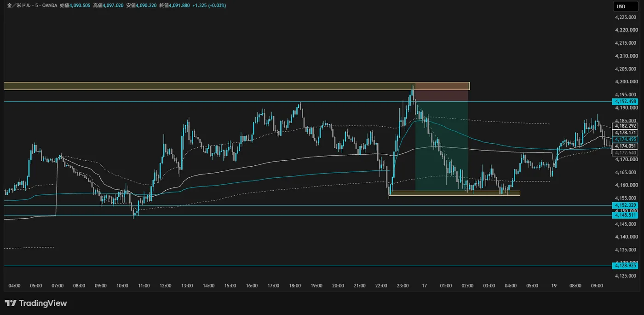Click the cyan 4,174.495 indicator price label
The image size is (644, 315).
pos(625,139)
